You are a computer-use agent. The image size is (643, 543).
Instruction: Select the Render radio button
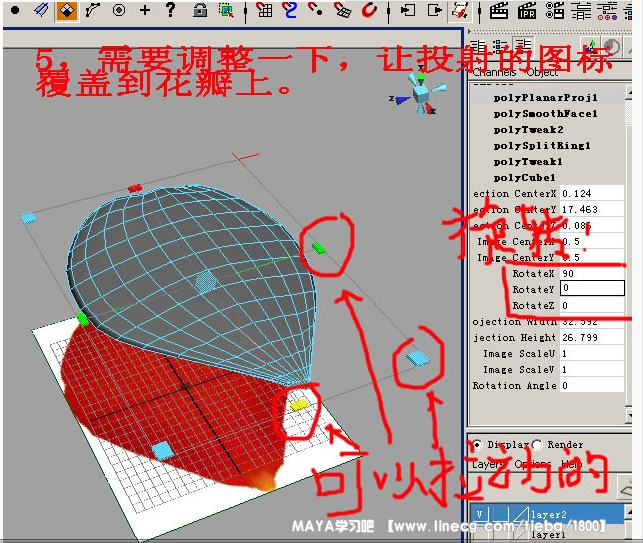[537, 445]
